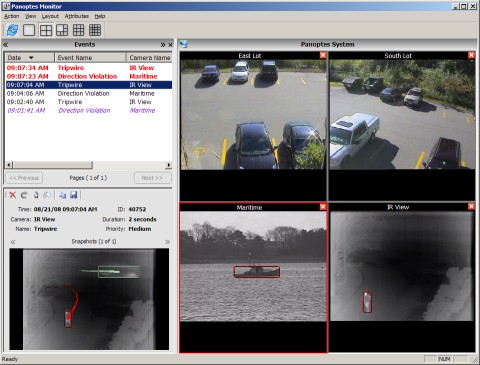480x365 pixels.
Task: Select the 09:04:06 AM Direction Violation event
Action: pyautogui.click(x=89, y=94)
